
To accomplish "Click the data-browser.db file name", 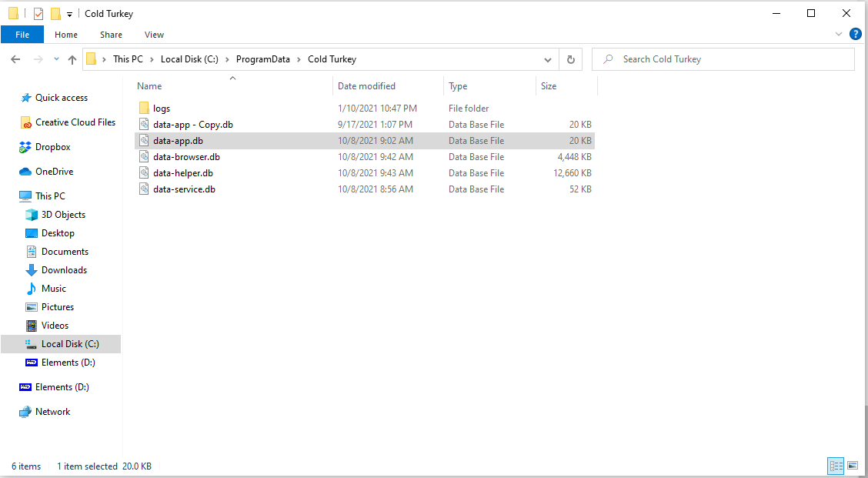I will (186, 157).
